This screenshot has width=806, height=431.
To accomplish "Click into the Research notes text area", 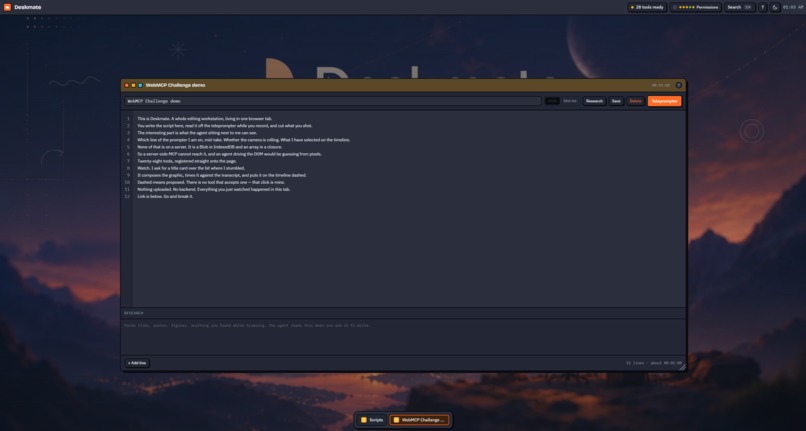I will tap(404, 337).
